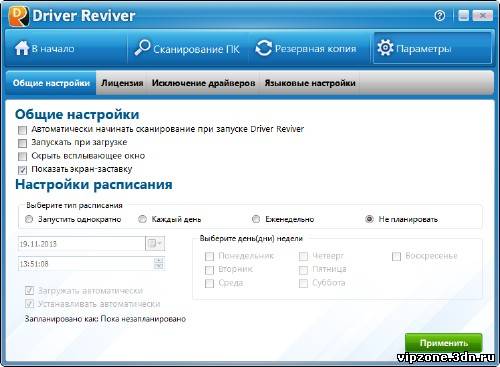Click the green Применить button
Screen dimensions: 500x367
coord(443,343)
